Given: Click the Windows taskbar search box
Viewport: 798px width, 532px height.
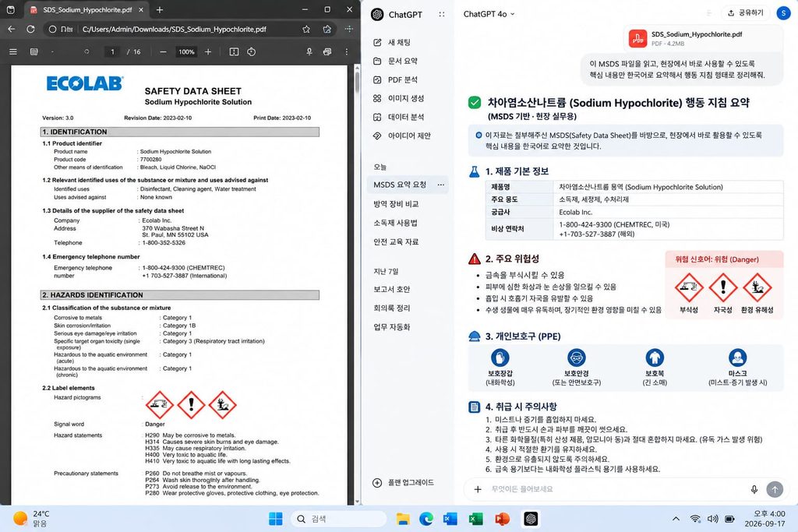Looking at the screenshot, I should (x=338, y=519).
